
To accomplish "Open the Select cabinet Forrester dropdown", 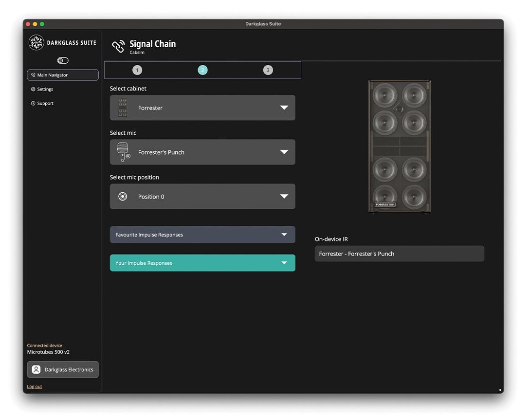I will pos(202,108).
